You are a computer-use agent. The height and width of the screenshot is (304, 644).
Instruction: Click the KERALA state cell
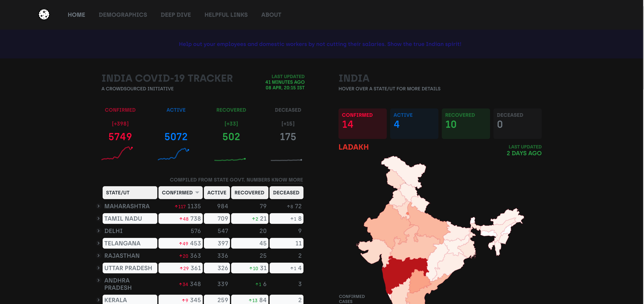[130, 299]
